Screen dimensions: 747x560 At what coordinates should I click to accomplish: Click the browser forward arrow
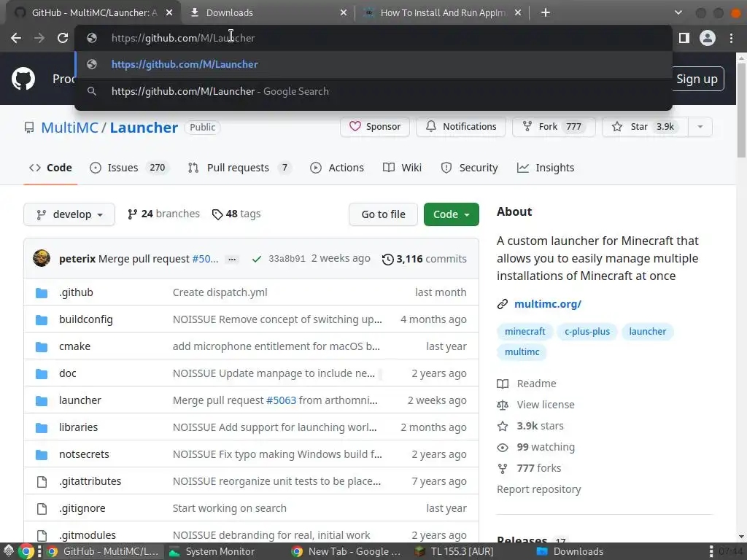click(39, 38)
